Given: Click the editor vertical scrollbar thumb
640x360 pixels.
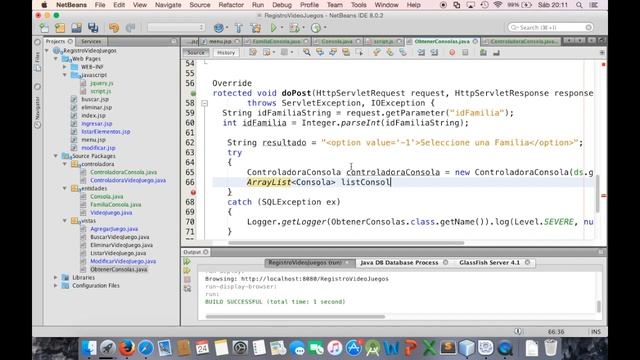Looking at the screenshot, I should (x=598, y=194).
